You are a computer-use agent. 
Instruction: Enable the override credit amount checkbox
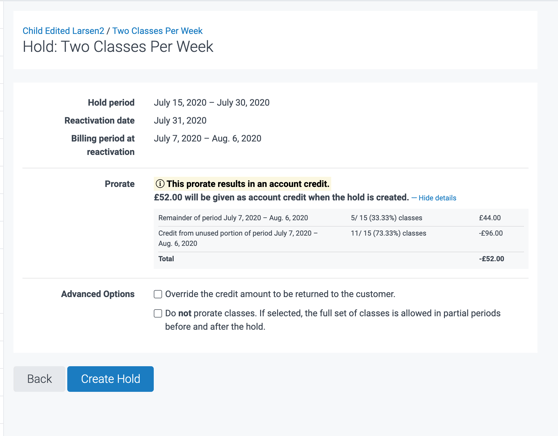158,294
